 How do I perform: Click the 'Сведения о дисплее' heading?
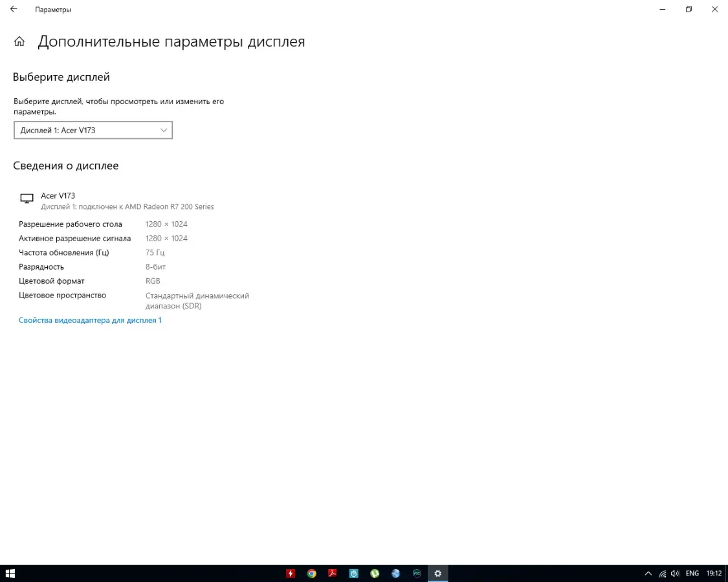point(65,166)
